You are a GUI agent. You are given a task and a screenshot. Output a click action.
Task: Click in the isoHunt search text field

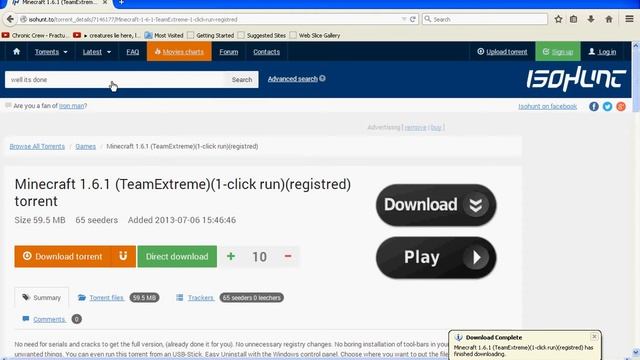pyautogui.click(x=116, y=80)
